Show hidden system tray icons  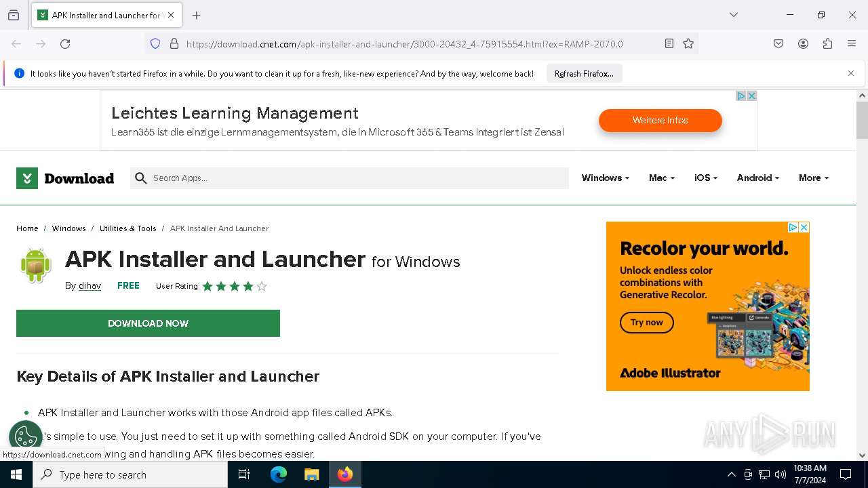(x=731, y=474)
